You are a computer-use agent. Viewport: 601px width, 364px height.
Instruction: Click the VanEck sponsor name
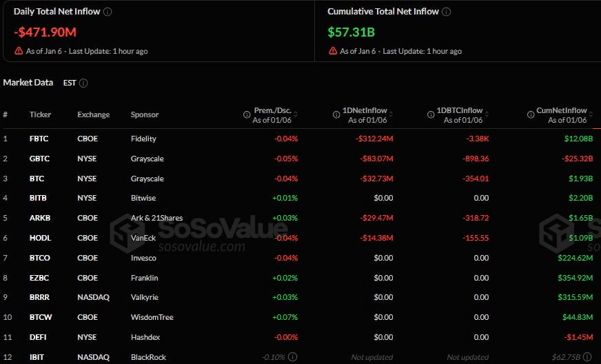(143, 239)
